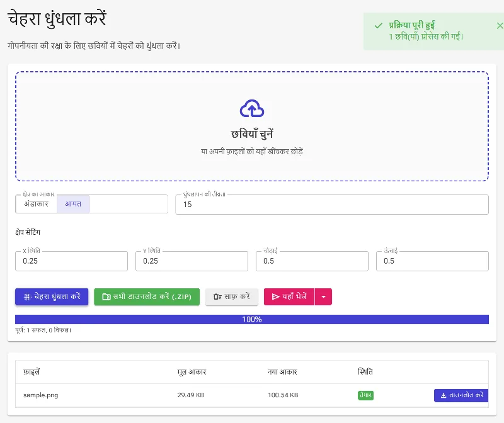Click the साफ़ करें clear button

click(232, 296)
